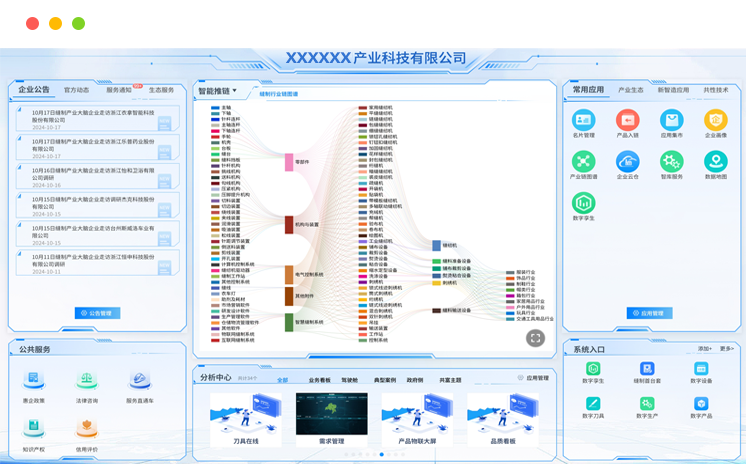Open 数字刀具 system entry icon

point(593,404)
